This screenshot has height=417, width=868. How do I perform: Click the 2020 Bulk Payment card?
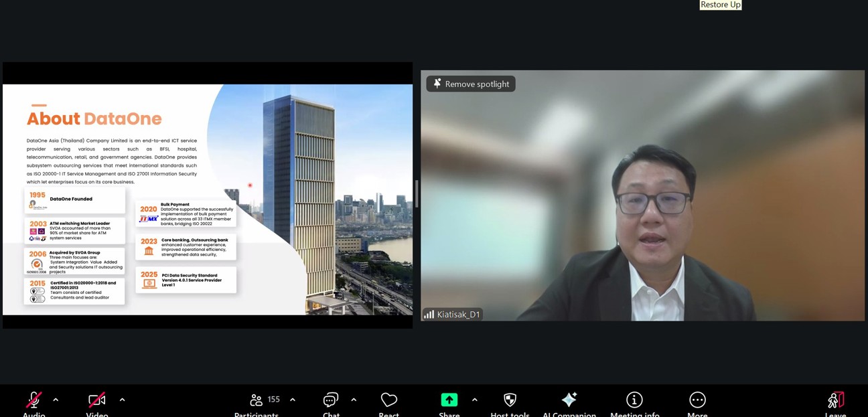pyautogui.click(x=186, y=214)
